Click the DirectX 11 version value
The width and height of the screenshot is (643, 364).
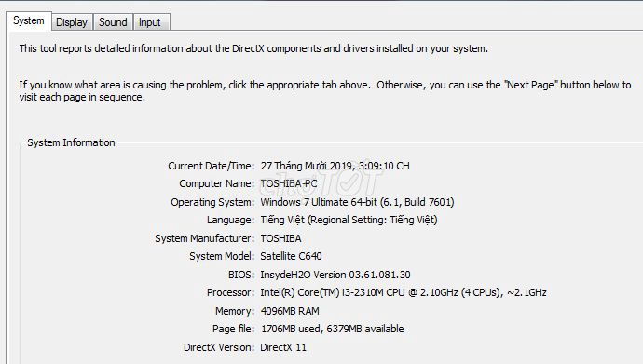(283, 347)
